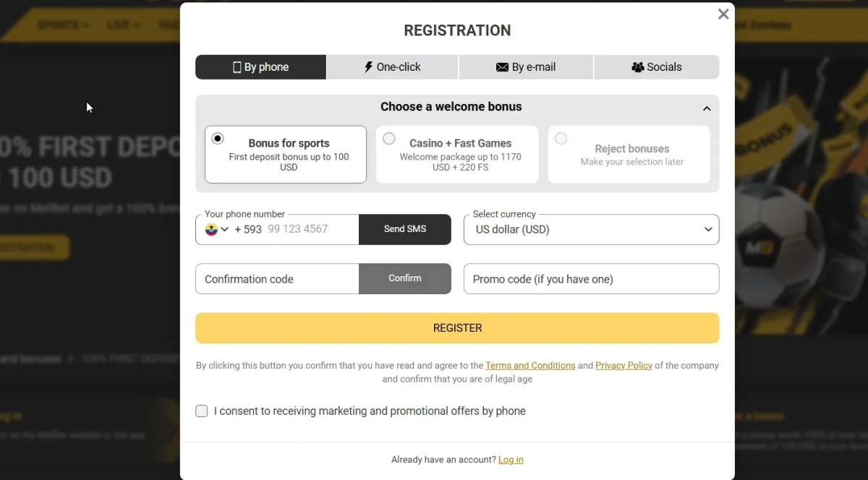Click the Log in link
The height and width of the screenshot is (480, 868).
pyautogui.click(x=511, y=460)
